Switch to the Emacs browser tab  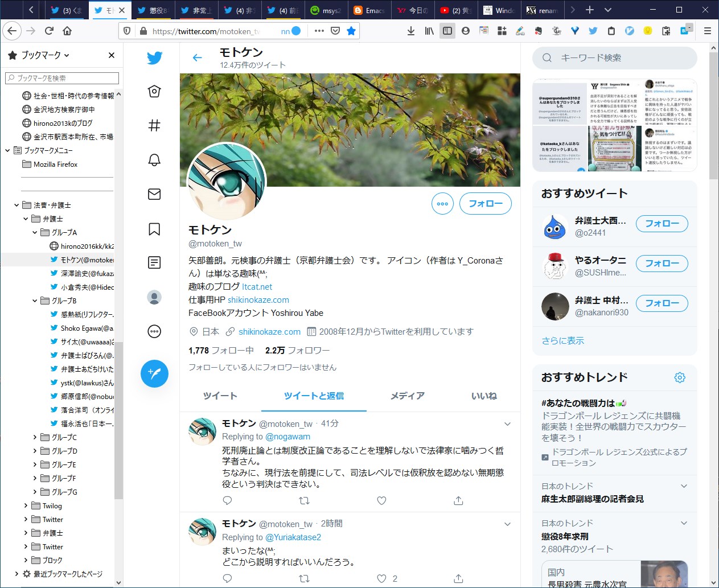pyautogui.click(x=368, y=10)
